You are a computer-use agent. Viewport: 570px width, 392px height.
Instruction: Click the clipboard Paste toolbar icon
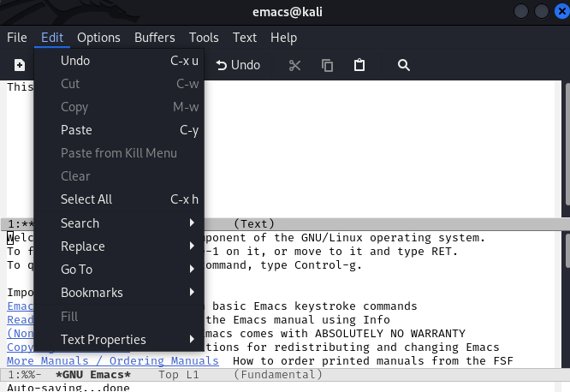click(359, 65)
